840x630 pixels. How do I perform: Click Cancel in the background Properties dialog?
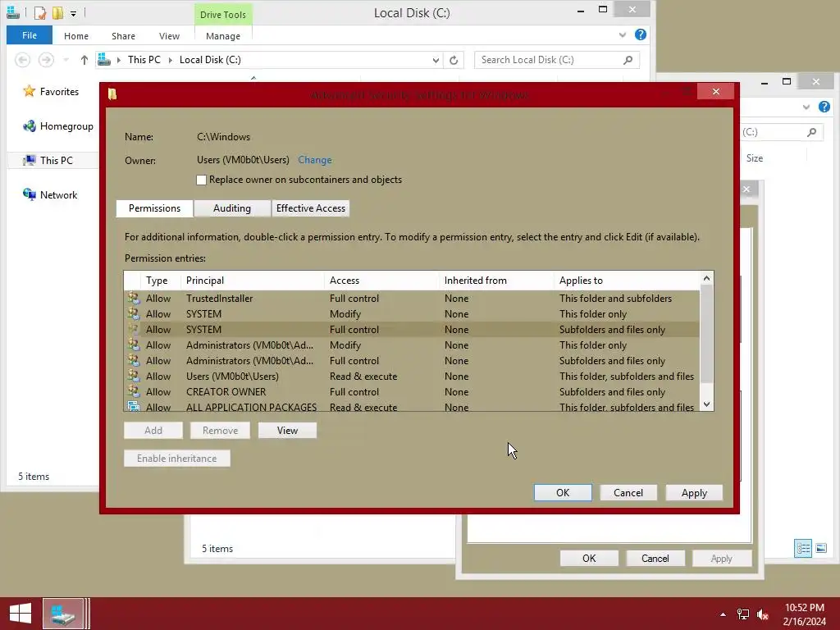pos(655,558)
